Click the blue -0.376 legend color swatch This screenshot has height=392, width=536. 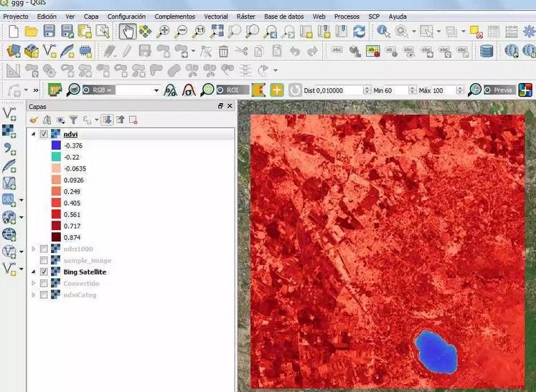point(55,145)
